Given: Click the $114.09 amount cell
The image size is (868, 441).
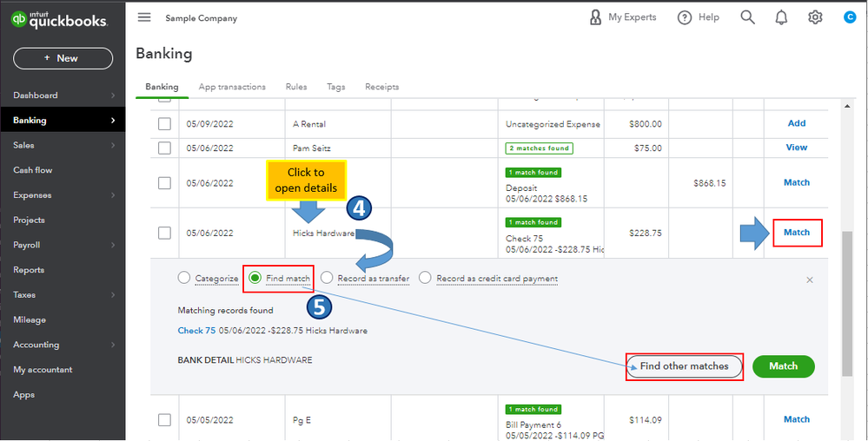Looking at the screenshot, I should (x=646, y=419).
